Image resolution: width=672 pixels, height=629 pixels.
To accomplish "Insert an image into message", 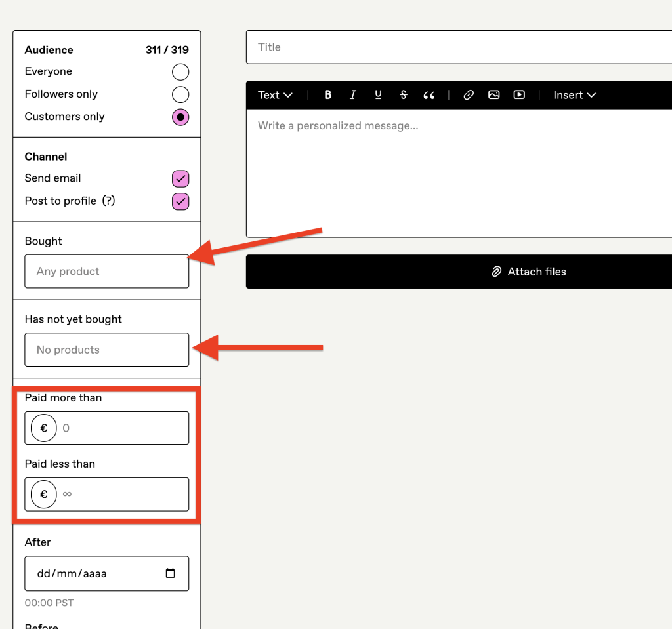I will 494,95.
